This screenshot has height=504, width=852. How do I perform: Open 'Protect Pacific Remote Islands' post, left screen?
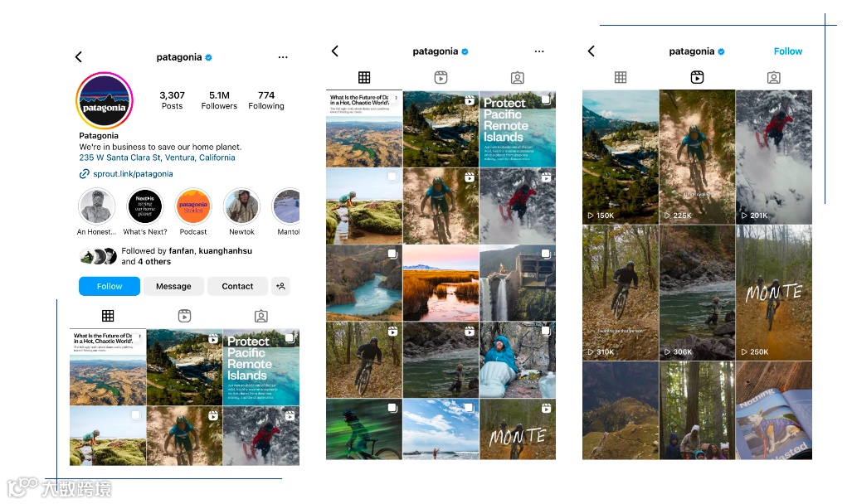(261, 367)
